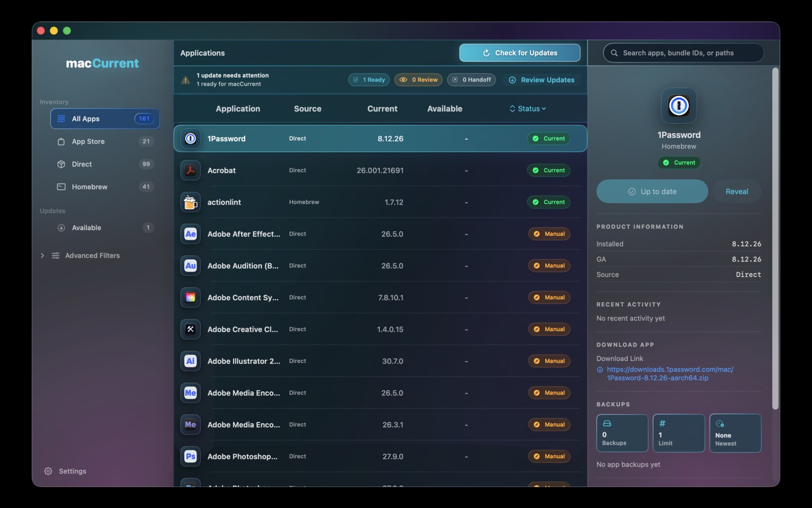The image size is (812, 508).
Task: Click the actionlint Homebrew beer mug icon
Action: 190,202
